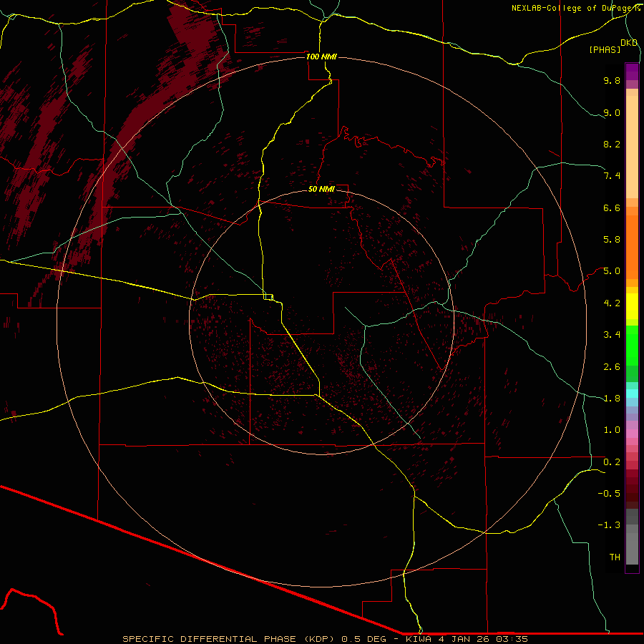The image size is (644, 644).
Task: Click the 8.2 value on the scale
Action: 612,144
